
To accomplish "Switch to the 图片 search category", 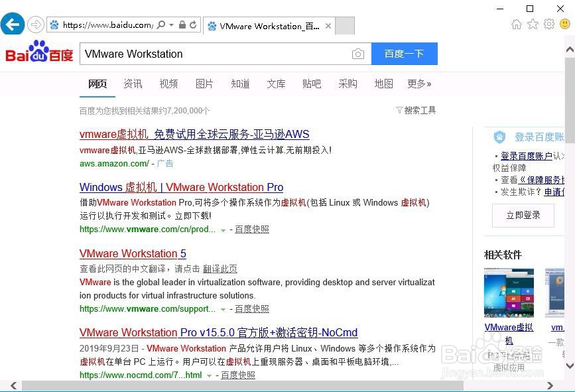I will pos(204,84).
